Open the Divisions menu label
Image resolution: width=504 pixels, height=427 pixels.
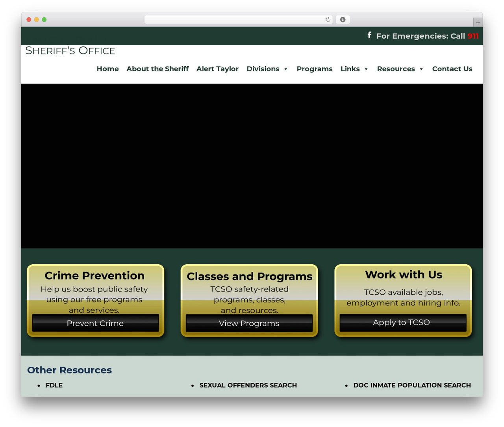(x=263, y=69)
